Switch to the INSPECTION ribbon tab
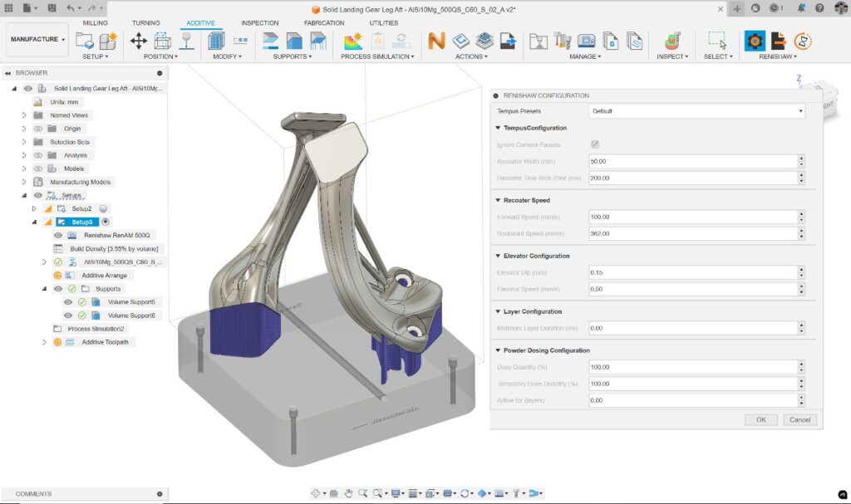This screenshot has height=504, width=851. pyautogui.click(x=260, y=22)
